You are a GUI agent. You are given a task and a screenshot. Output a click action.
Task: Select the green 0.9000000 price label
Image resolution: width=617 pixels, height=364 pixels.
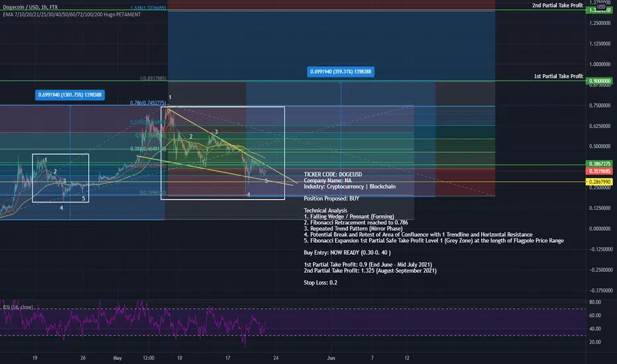599,81
